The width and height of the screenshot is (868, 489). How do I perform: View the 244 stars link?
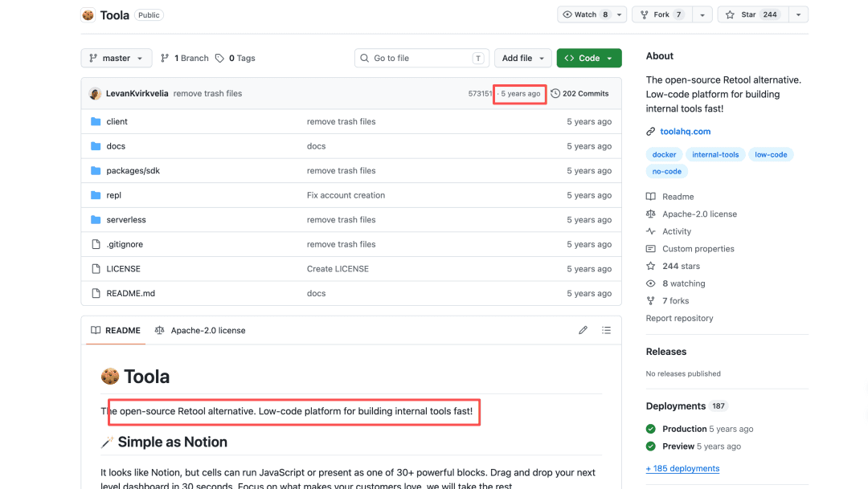tap(681, 266)
